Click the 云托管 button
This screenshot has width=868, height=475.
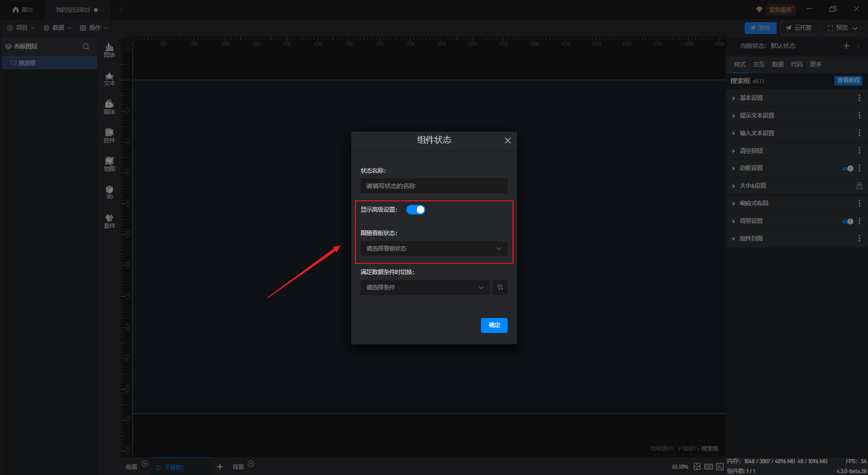[x=799, y=28]
